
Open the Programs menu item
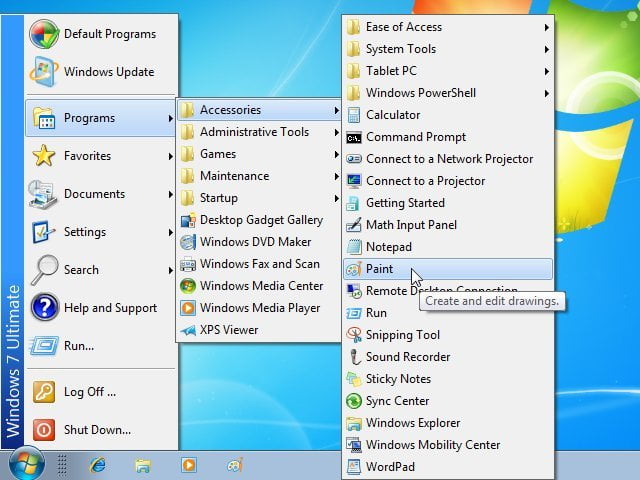tap(100, 118)
